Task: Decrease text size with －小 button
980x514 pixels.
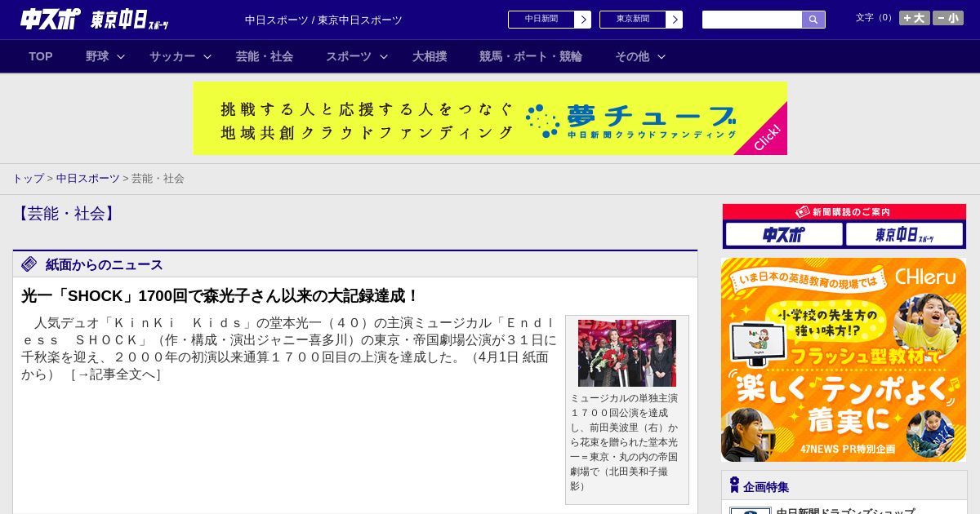Action: [x=948, y=18]
